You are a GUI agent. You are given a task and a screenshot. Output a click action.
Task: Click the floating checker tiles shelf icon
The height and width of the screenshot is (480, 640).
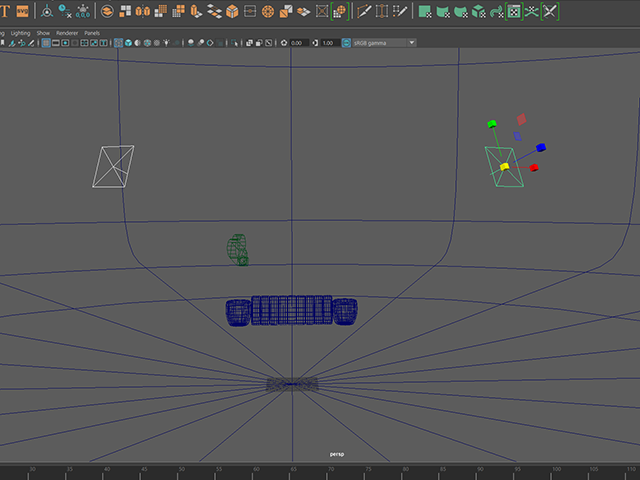click(214, 11)
